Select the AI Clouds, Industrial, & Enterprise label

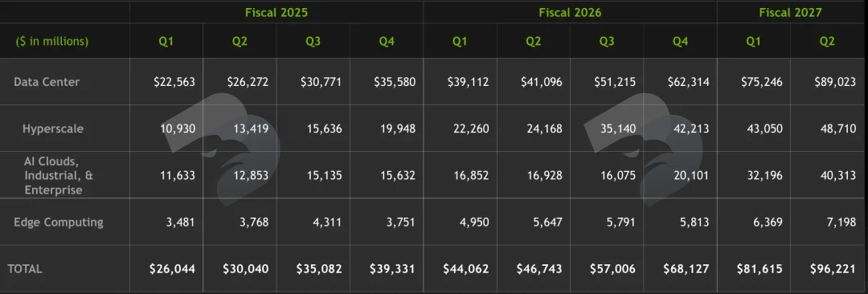point(59,175)
